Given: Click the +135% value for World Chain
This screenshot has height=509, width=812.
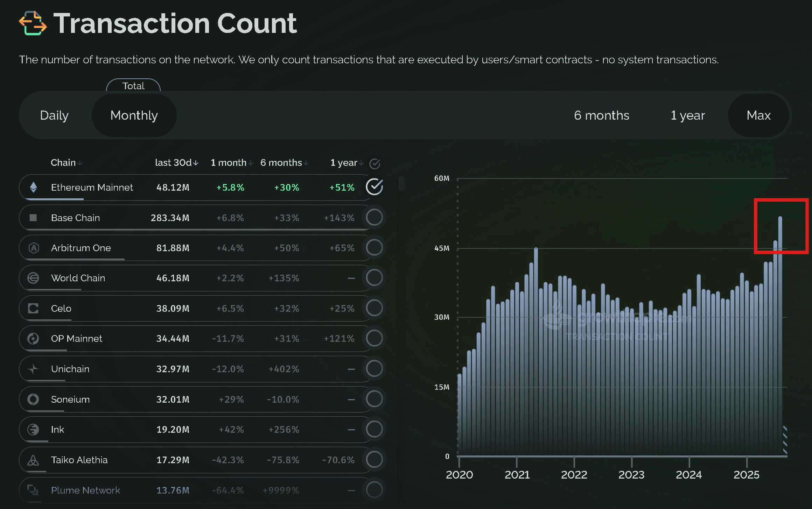Looking at the screenshot, I should 284,278.
